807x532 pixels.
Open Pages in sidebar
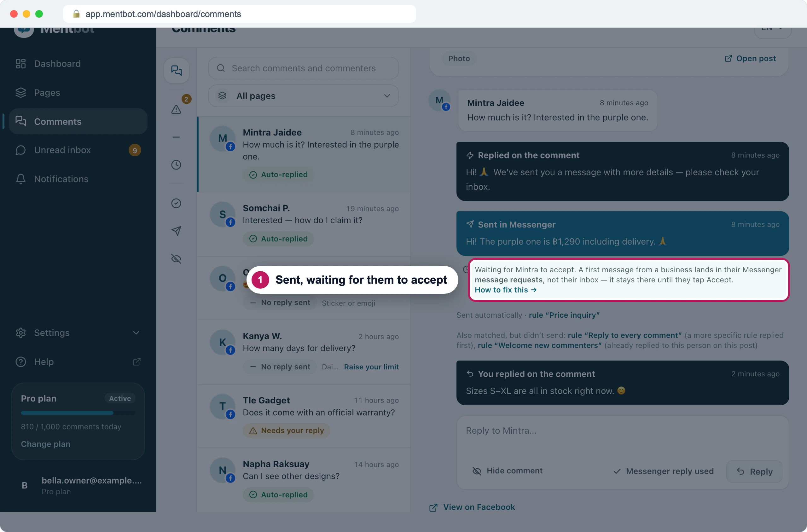[78, 93]
